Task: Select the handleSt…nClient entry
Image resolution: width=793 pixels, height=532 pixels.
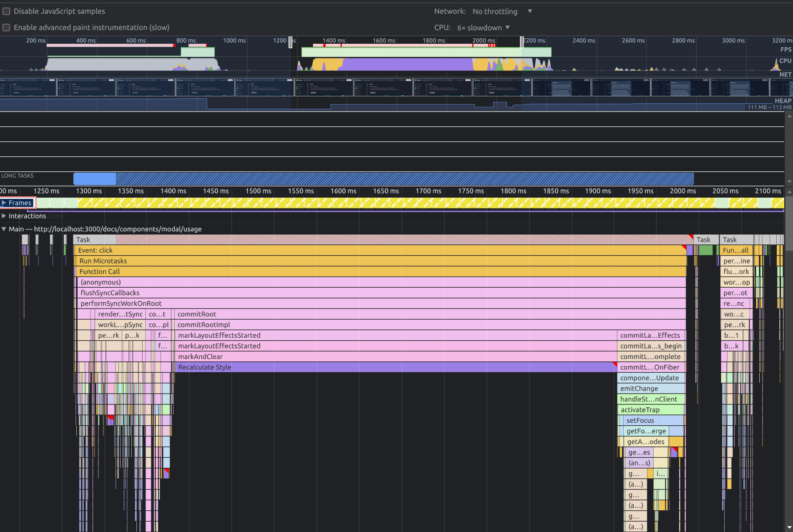Action: click(x=651, y=399)
